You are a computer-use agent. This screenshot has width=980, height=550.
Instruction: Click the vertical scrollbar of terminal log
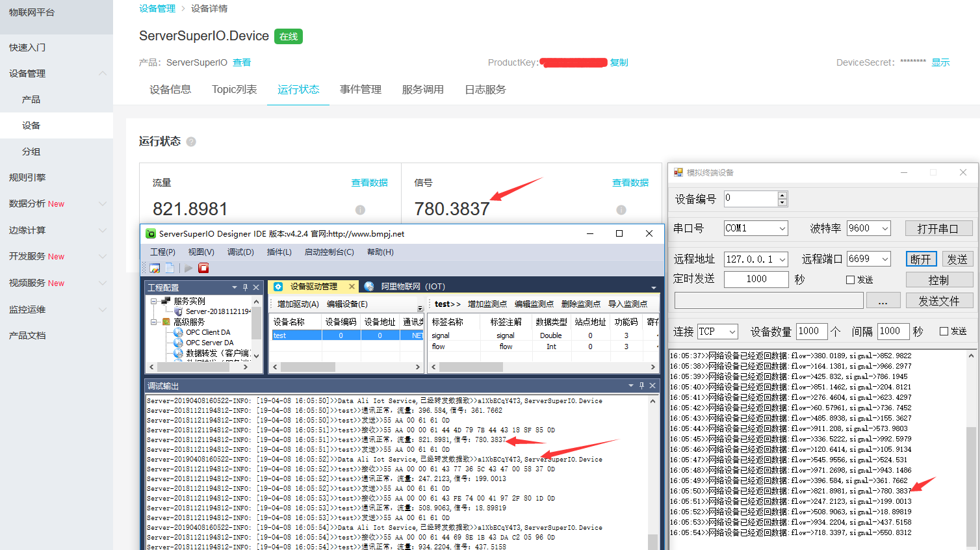click(971, 449)
